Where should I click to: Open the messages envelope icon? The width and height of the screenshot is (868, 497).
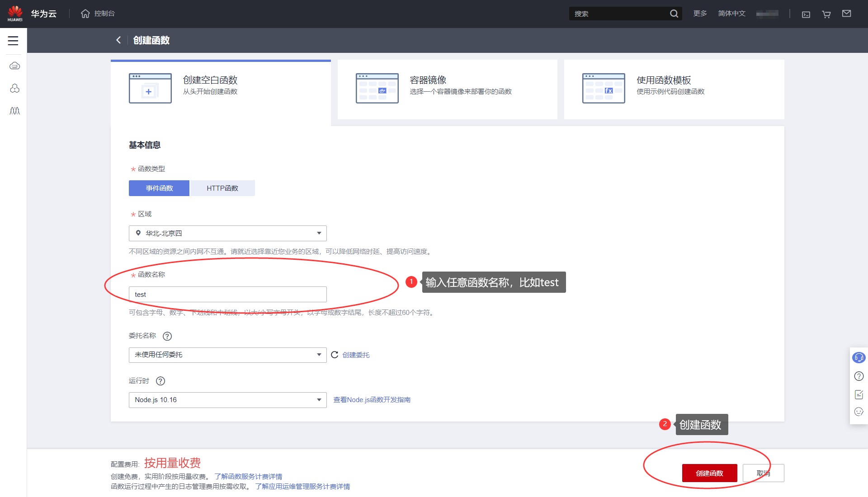coord(846,14)
